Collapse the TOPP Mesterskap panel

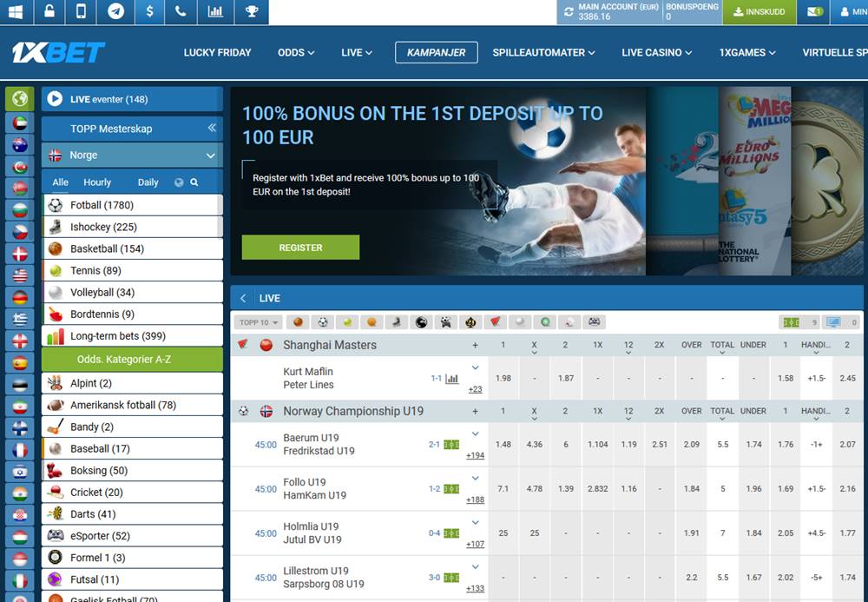tap(212, 128)
